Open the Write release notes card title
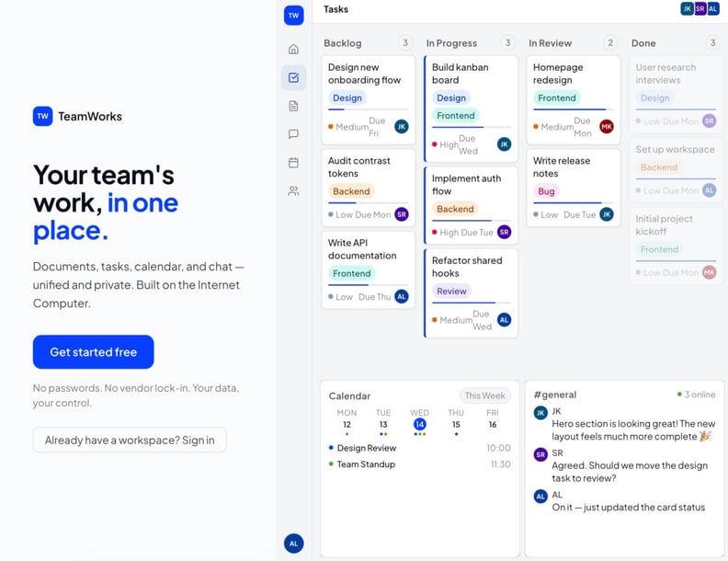The image size is (728, 561). click(x=562, y=167)
